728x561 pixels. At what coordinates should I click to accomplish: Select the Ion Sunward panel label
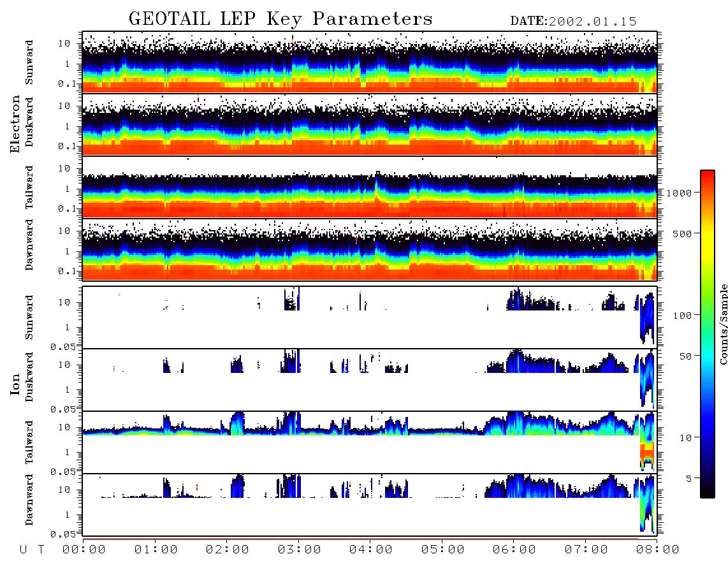coord(29,317)
